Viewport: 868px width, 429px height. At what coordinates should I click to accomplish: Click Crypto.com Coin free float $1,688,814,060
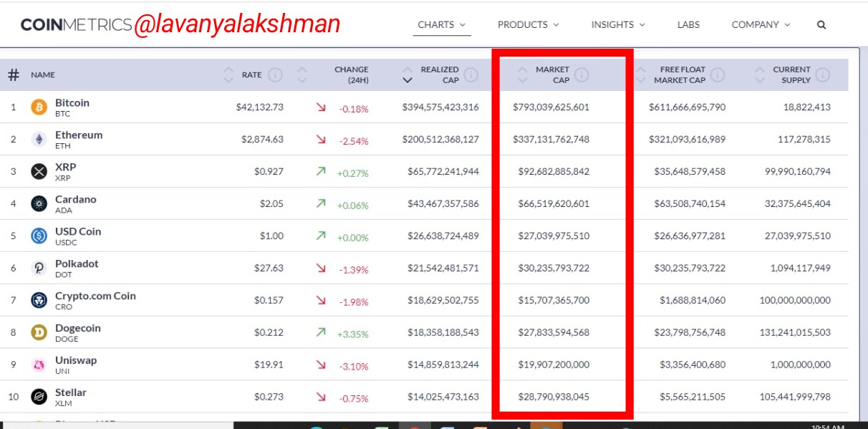pyautogui.click(x=693, y=301)
